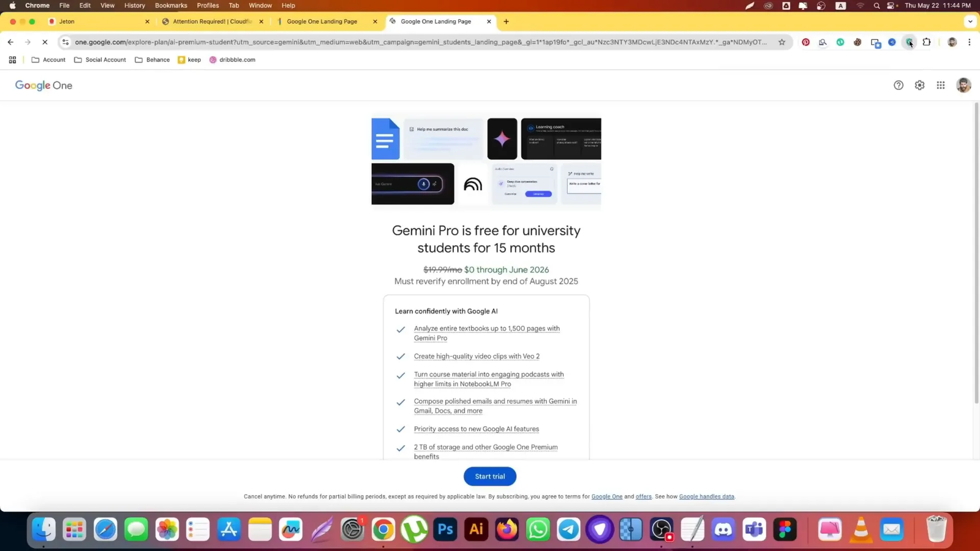Stop loading the page
980x551 pixels.
[x=45, y=42]
